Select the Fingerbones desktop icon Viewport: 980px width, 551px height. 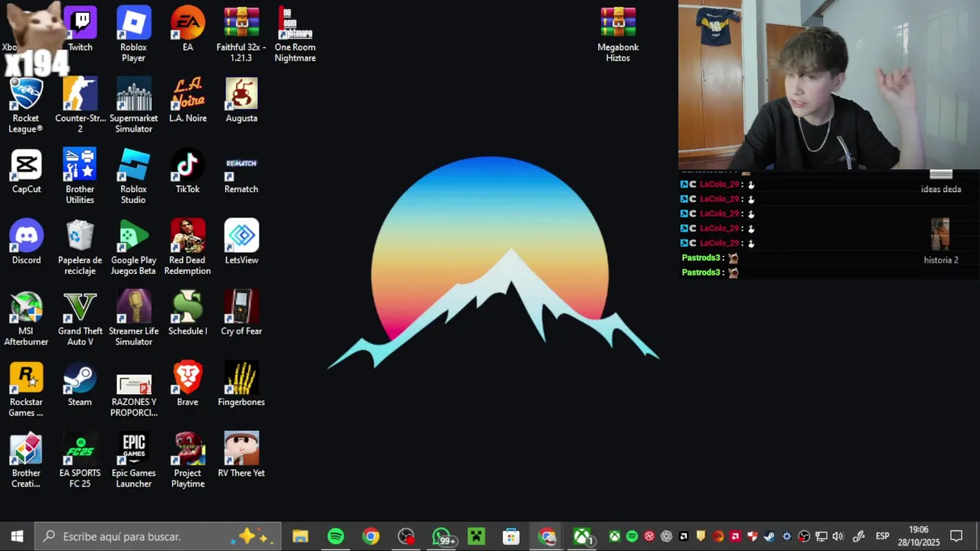click(241, 385)
